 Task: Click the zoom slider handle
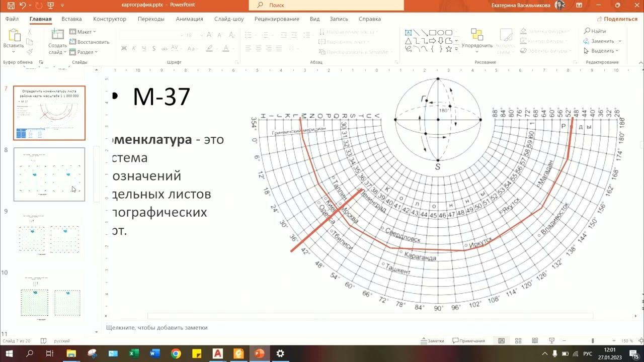592,341
